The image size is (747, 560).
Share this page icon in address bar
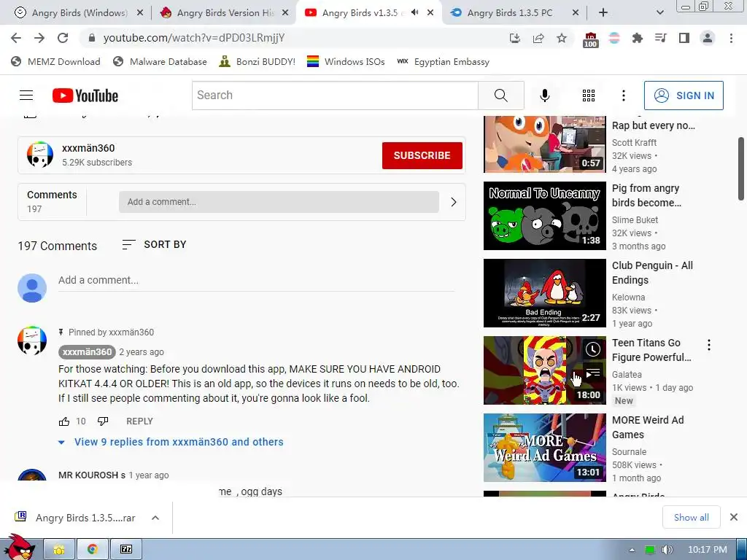(x=538, y=38)
